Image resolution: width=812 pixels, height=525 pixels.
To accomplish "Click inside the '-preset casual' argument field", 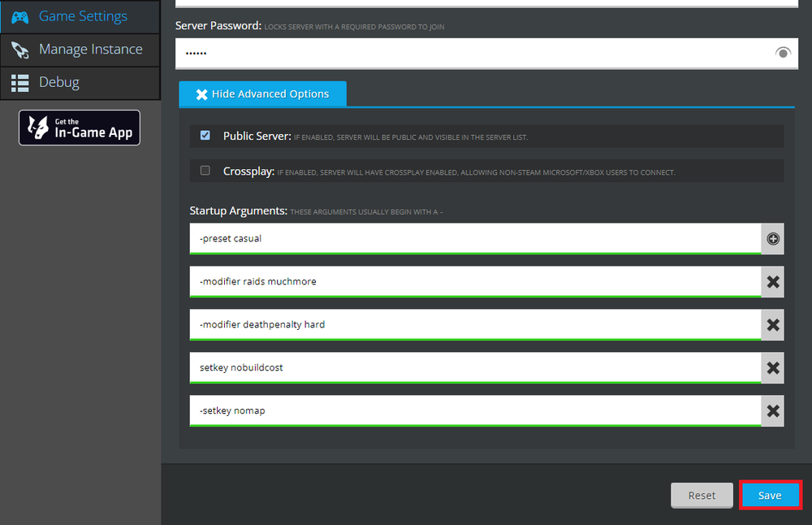I will 406,238.
